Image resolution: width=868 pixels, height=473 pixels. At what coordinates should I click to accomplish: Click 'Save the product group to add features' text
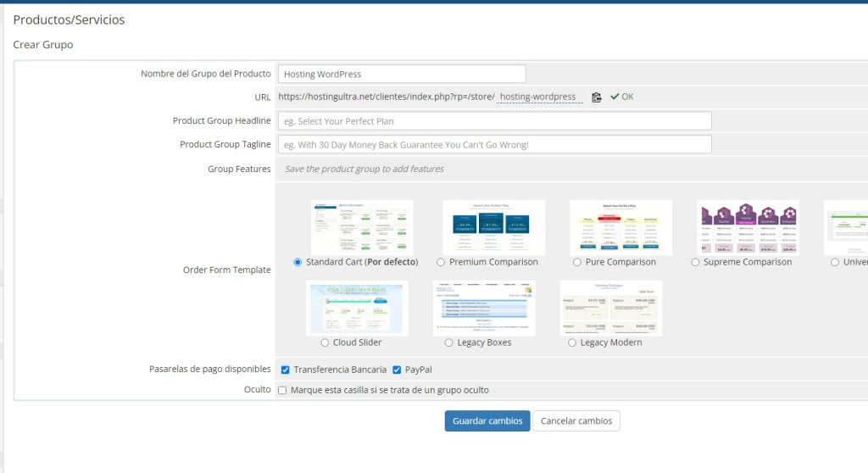click(x=364, y=169)
